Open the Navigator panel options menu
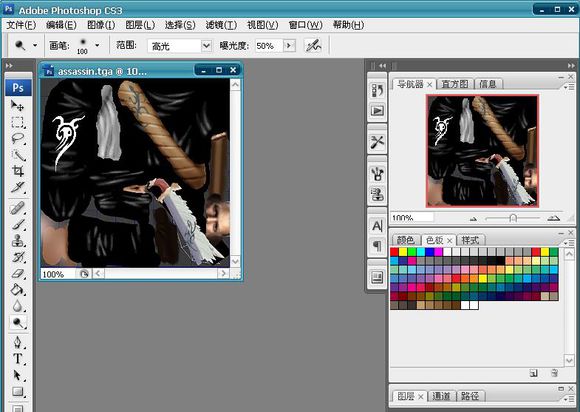The image size is (580, 412). tap(569, 87)
